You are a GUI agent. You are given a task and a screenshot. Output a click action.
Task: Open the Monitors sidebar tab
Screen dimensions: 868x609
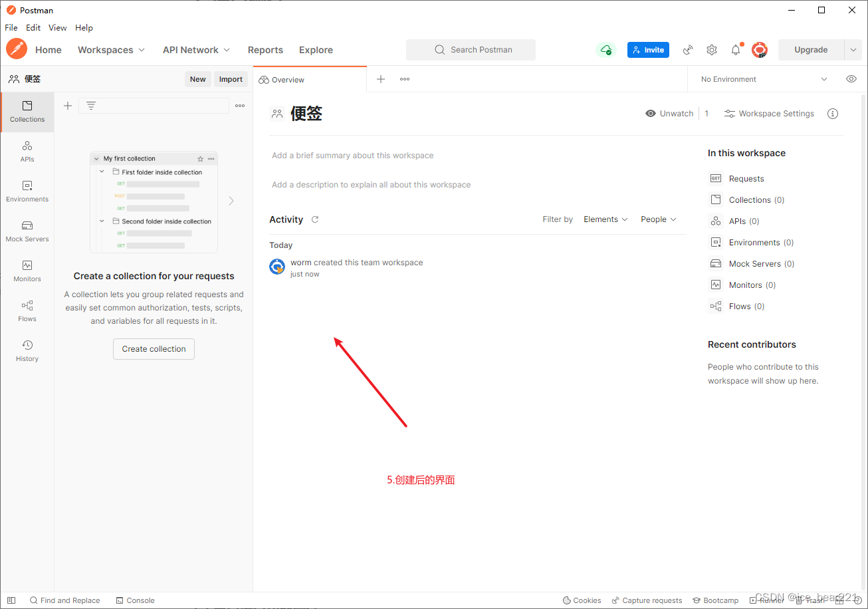27,271
